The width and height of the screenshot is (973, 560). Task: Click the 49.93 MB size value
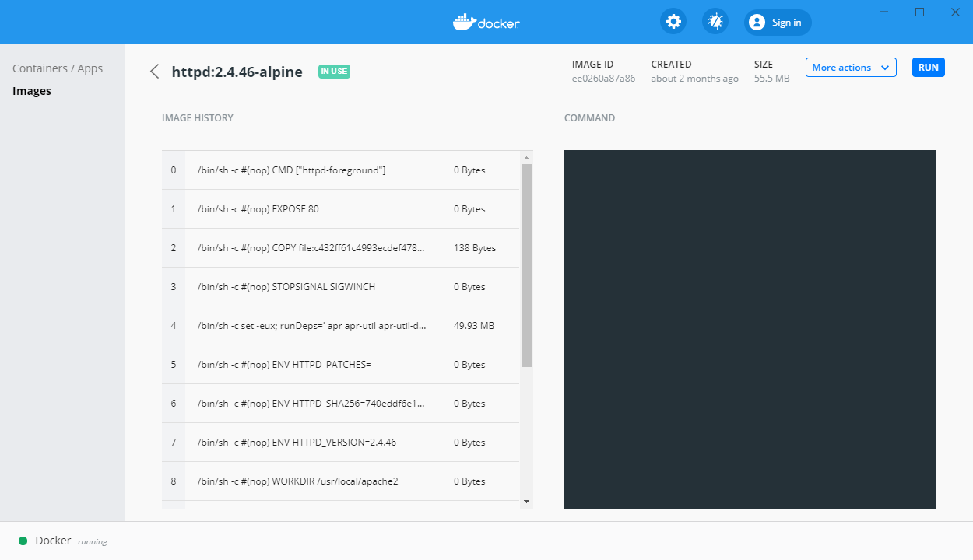[x=474, y=326]
